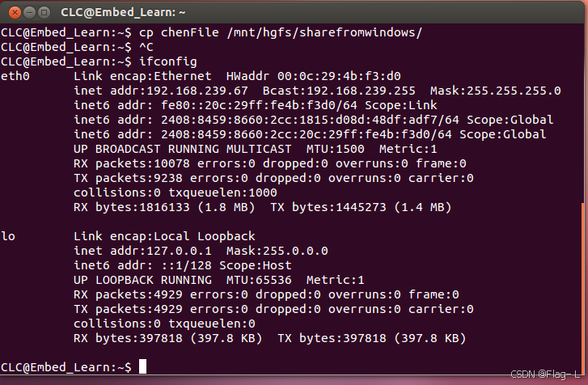Click the cp chenFile command line
The image size is (588, 385).
tap(211, 32)
